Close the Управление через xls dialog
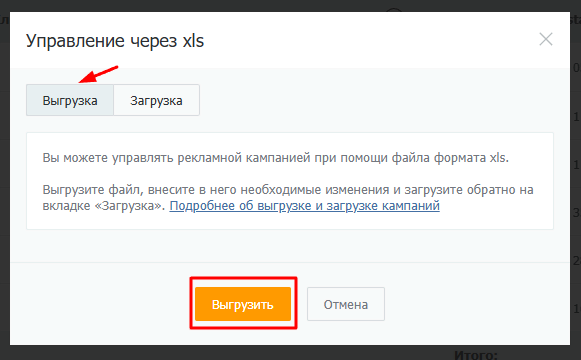This screenshot has width=581, height=360. click(546, 39)
